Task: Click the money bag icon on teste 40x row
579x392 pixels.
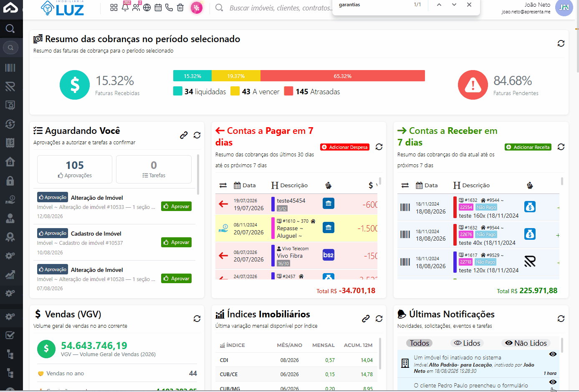Action: (530, 234)
